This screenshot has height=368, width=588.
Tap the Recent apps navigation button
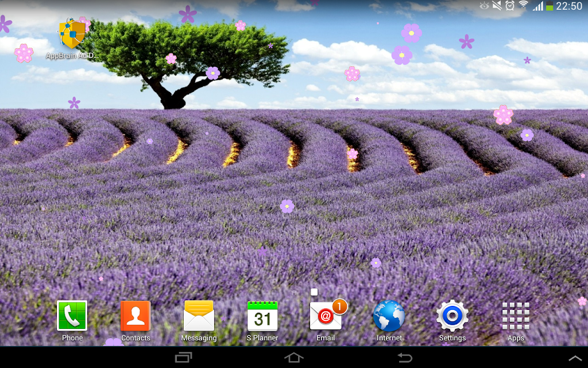tap(183, 357)
